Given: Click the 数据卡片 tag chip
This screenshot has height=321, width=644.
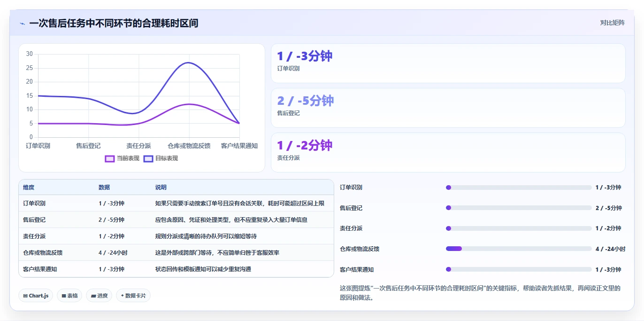Looking at the screenshot, I should tap(133, 296).
